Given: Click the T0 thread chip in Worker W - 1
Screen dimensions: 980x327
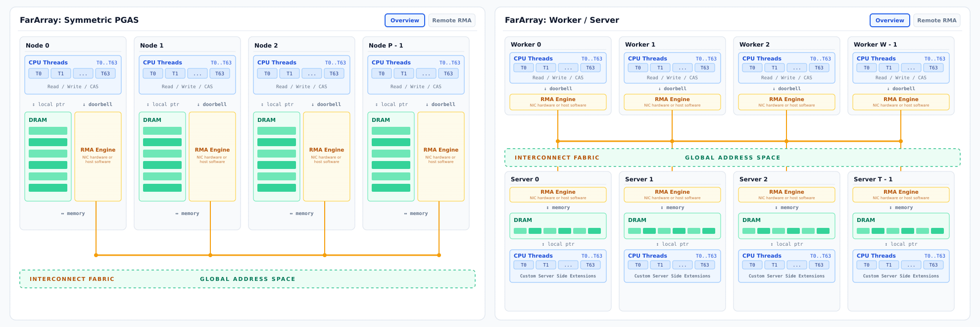Looking at the screenshot, I should pyautogui.click(x=867, y=68).
